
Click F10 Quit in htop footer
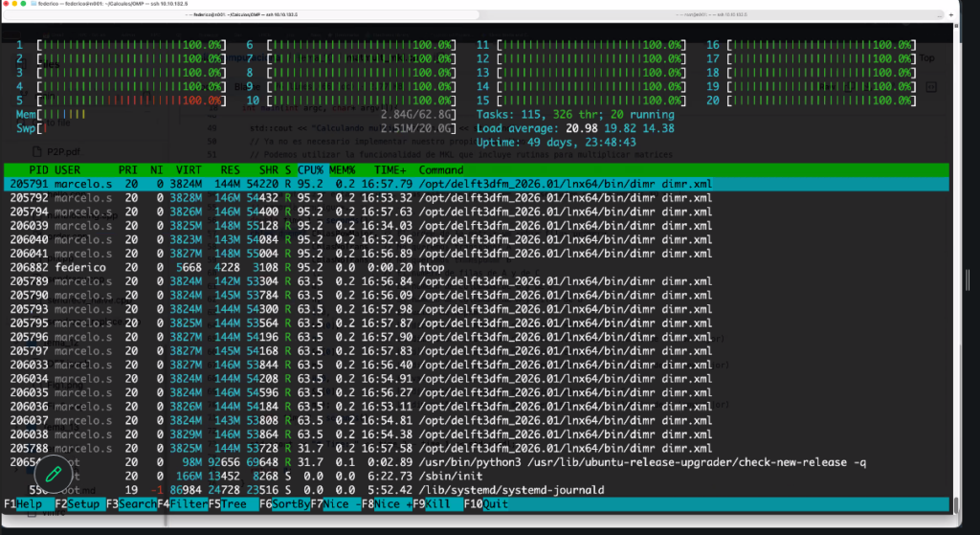485,503
